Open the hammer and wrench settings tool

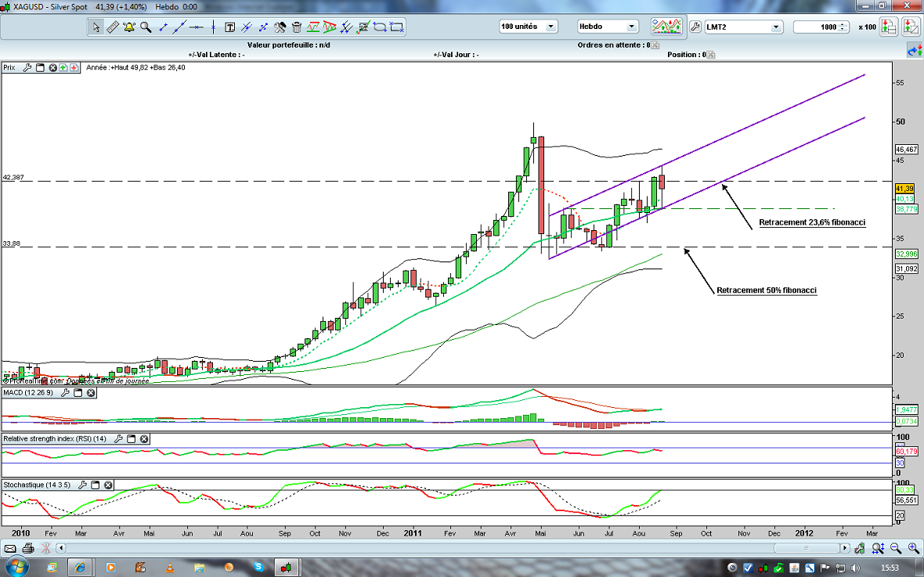click(280, 27)
